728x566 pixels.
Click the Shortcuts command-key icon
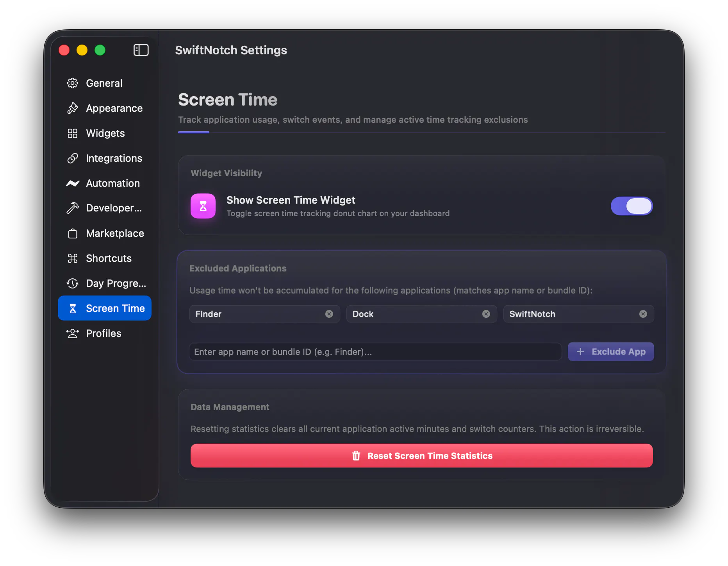pyautogui.click(x=73, y=258)
